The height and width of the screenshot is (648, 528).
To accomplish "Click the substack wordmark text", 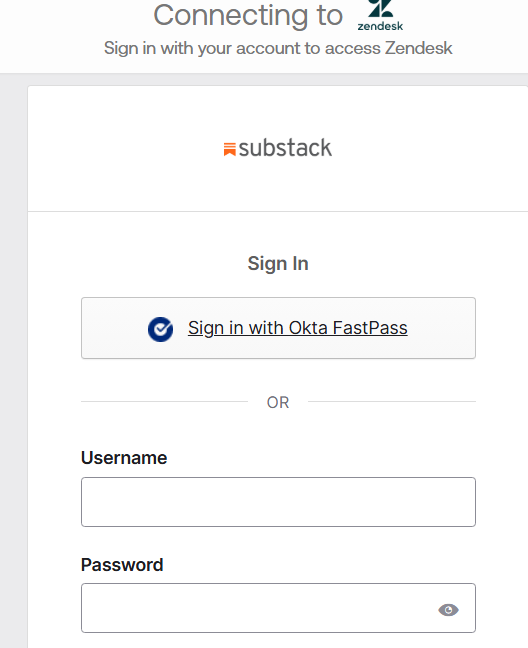I will [x=285, y=148].
